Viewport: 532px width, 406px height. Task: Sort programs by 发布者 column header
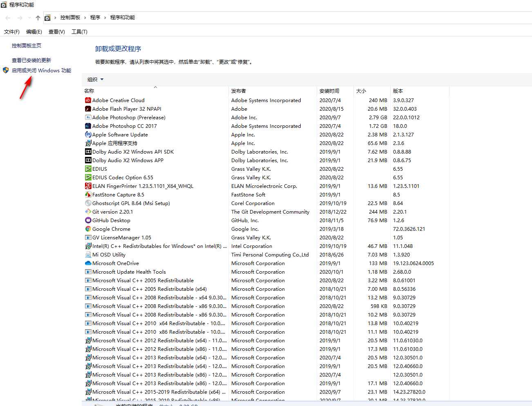point(239,91)
